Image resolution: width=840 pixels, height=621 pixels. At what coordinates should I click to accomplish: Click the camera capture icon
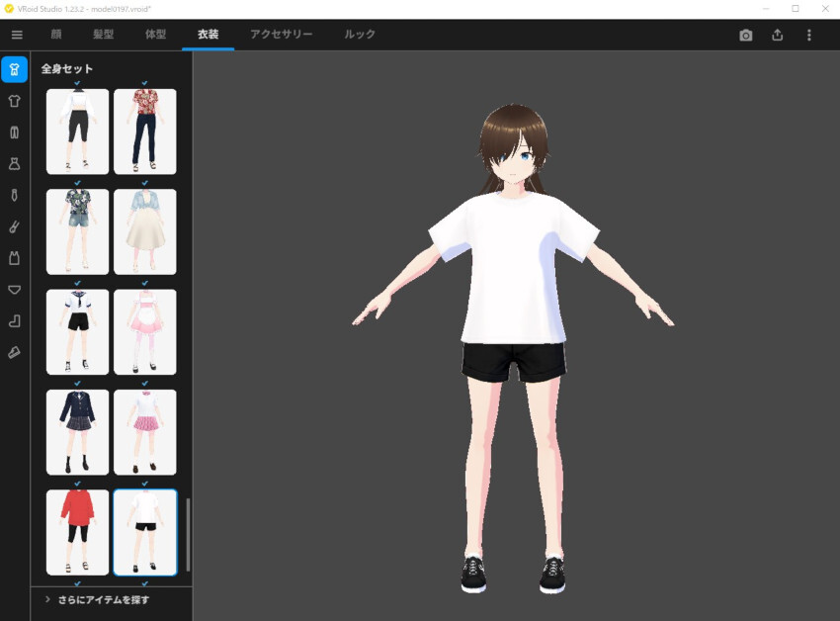tap(746, 36)
